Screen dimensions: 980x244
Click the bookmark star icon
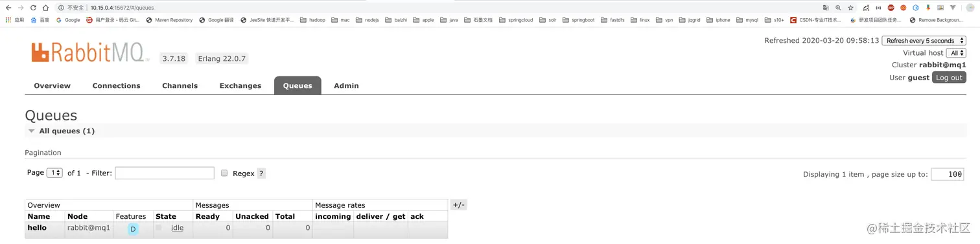tap(850, 8)
